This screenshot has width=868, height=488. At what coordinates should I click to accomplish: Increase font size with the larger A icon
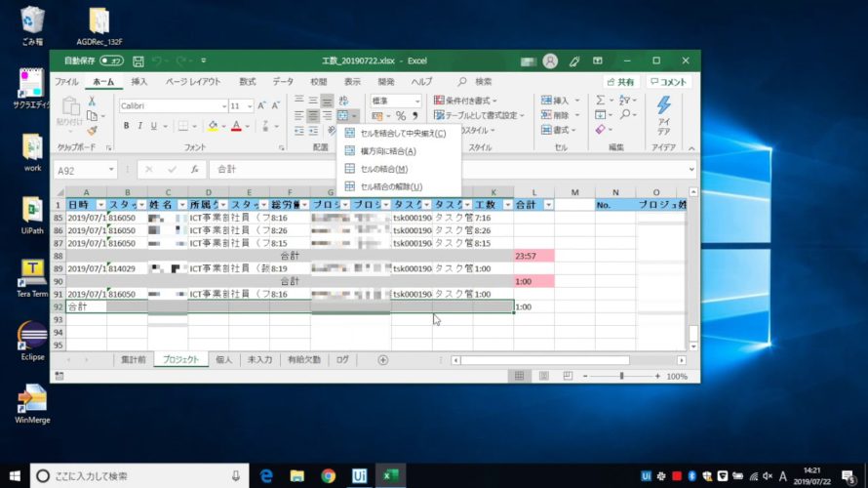[x=261, y=105]
